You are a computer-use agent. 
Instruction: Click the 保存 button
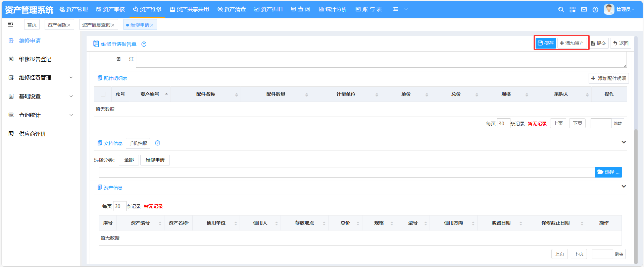(546, 43)
